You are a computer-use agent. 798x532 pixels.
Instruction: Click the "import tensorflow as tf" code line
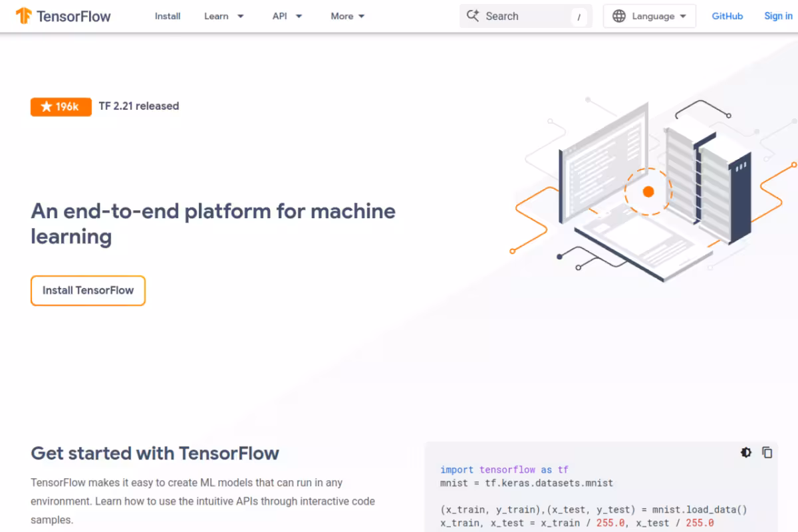tap(504, 469)
